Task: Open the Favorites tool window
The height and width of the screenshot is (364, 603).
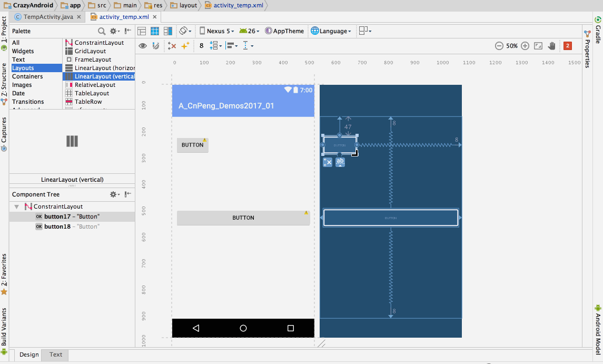Action: coord(4,274)
